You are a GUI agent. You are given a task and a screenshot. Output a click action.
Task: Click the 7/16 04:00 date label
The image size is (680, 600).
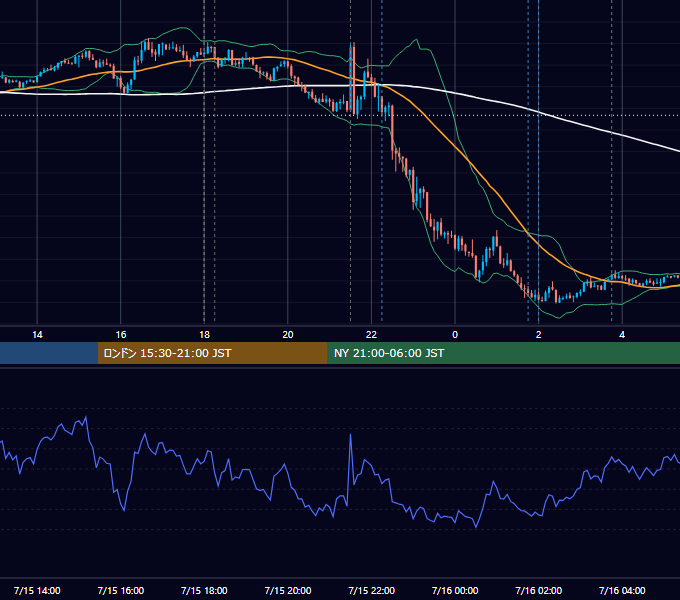tap(622, 590)
